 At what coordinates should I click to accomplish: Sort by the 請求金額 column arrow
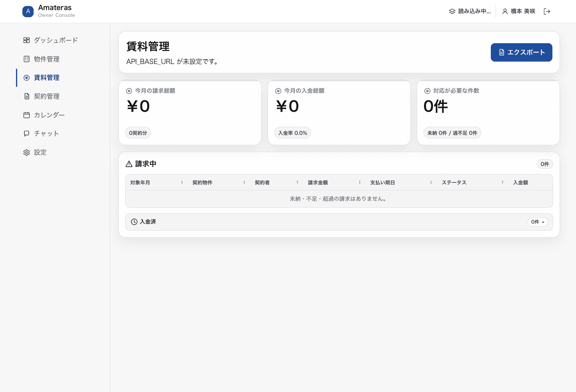pyautogui.click(x=360, y=182)
